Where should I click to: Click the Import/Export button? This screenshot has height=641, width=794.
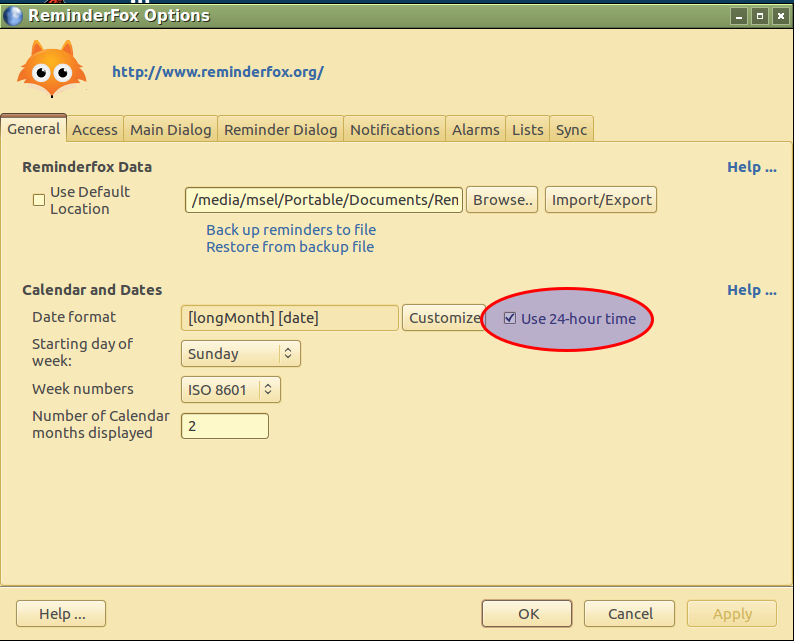(x=601, y=200)
